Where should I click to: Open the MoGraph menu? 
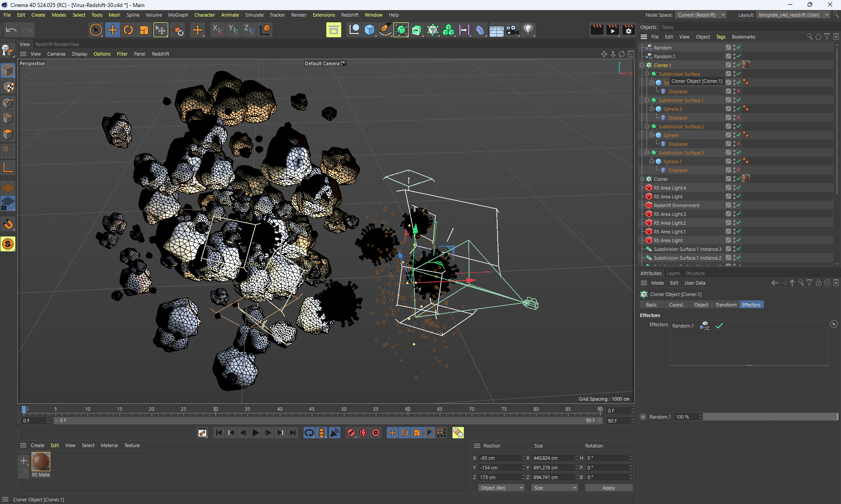[x=178, y=15]
